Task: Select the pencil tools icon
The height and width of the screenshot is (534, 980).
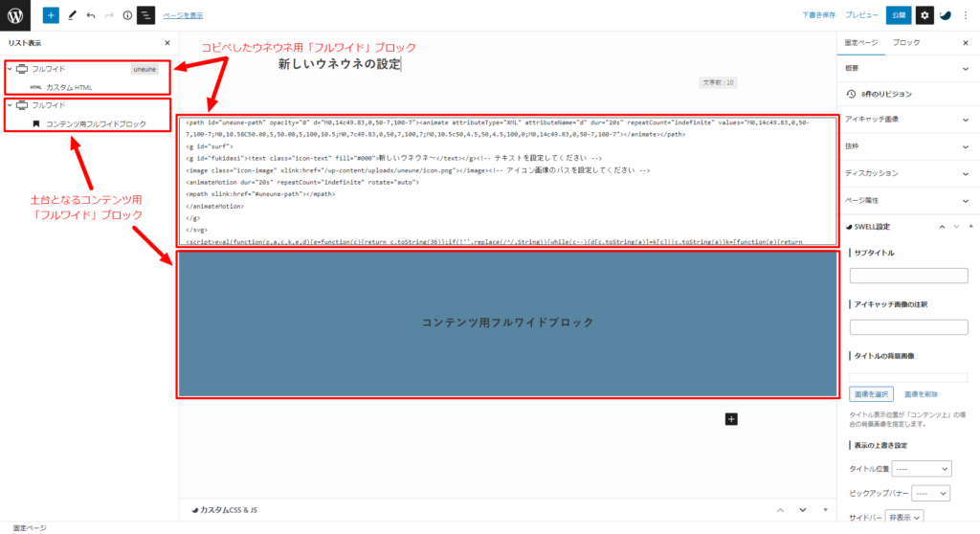Action: point(72,15)
